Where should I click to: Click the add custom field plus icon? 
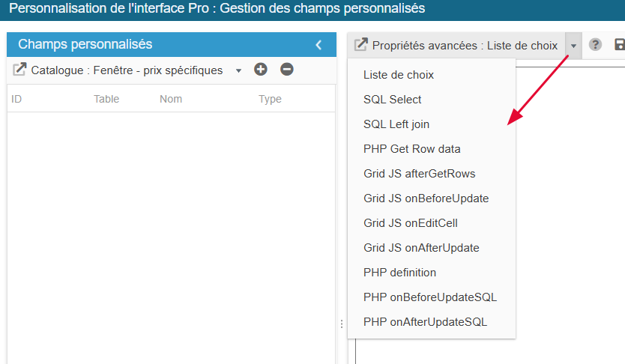pos(261,70)
